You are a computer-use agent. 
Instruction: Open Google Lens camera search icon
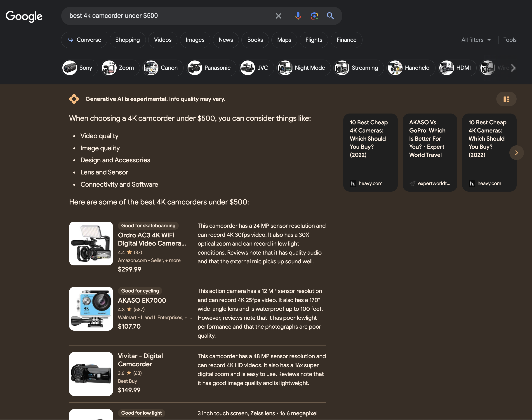pyautogui.click(x=314, y=16)
